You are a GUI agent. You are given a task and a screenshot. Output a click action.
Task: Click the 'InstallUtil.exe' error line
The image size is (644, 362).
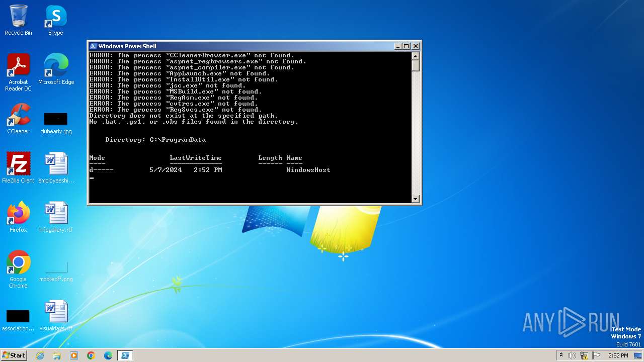(x=184, y=79)
